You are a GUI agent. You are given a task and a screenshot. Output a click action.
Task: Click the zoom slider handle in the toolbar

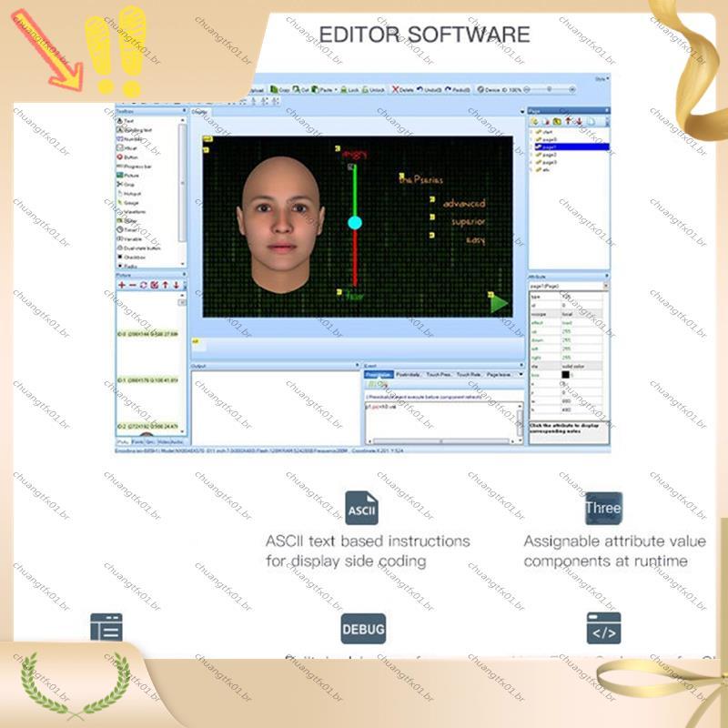point(549,89)
